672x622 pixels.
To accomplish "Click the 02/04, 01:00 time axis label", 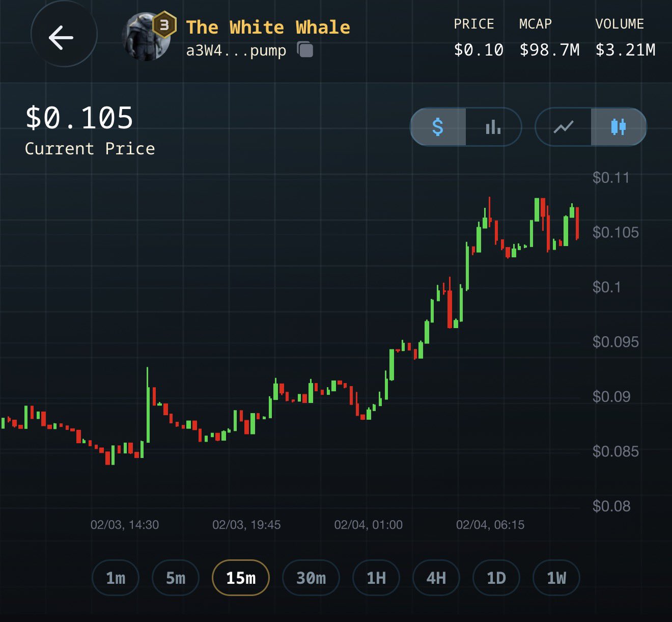I will click(368, 525).
